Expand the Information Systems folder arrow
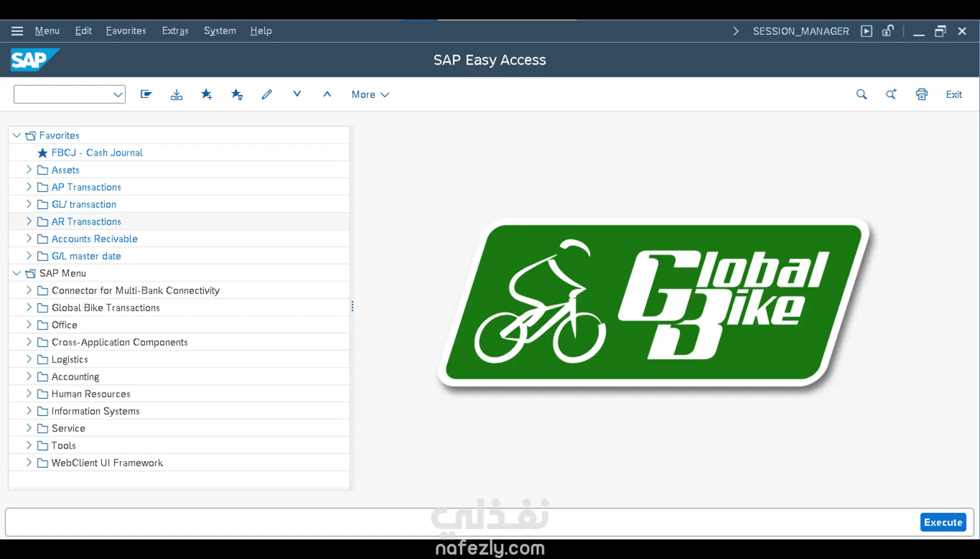 pyautogui.click(x=29, y=411)
